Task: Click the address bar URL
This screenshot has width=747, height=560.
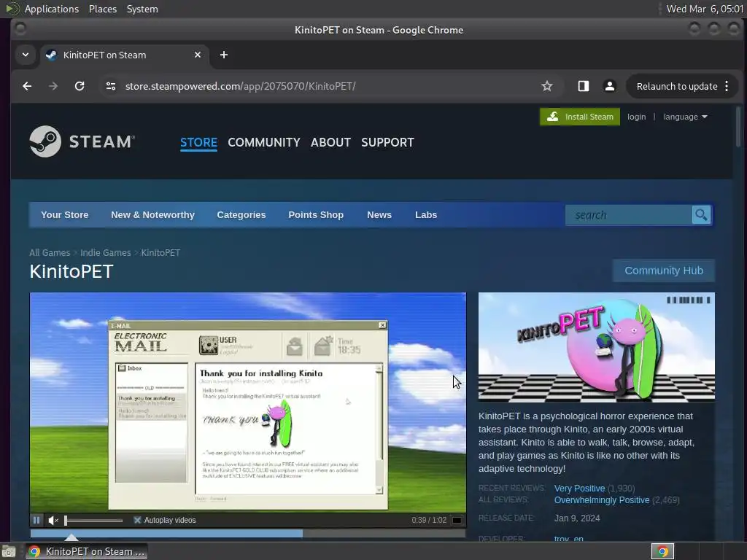Action: pyautogui.click(x=241, y=86)
